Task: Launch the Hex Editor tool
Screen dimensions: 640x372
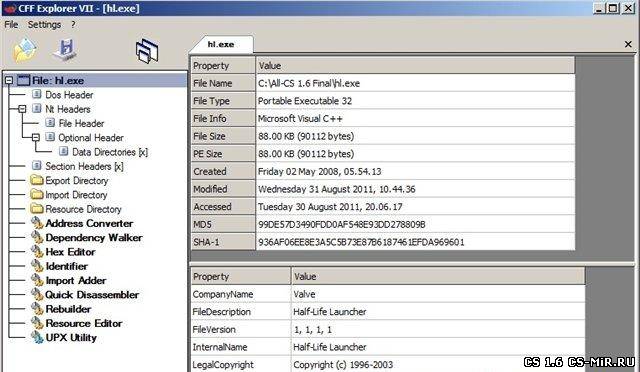Action: click(x=70, y=252)
